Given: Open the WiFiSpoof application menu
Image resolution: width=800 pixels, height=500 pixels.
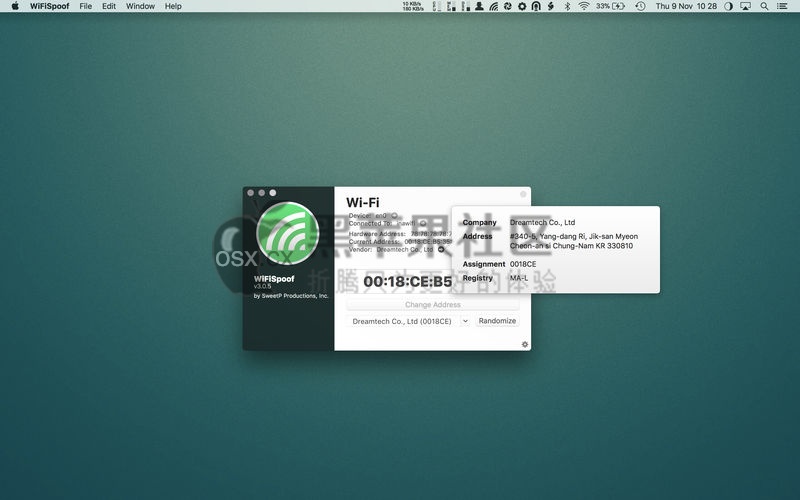Looking at the screenshot, I should 49,6.
